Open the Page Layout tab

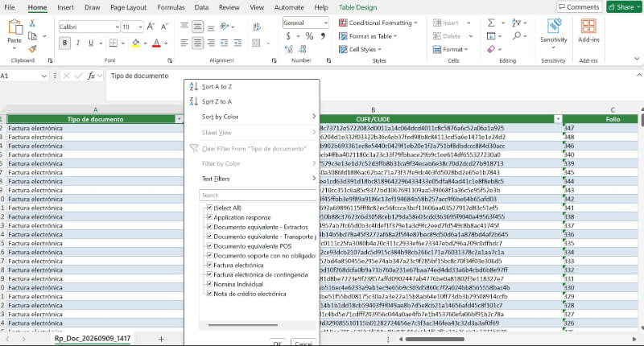128,7
